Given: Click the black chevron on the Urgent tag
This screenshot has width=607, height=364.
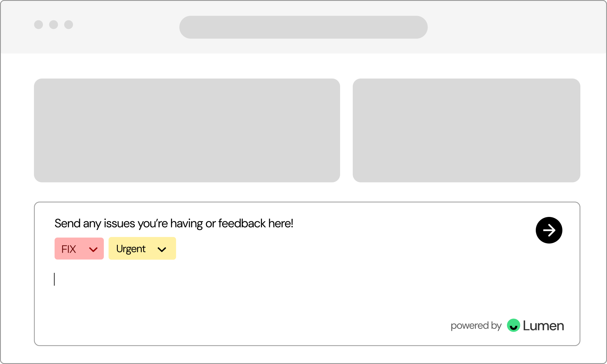Looking at the screenshot, I should coord(162,249).
